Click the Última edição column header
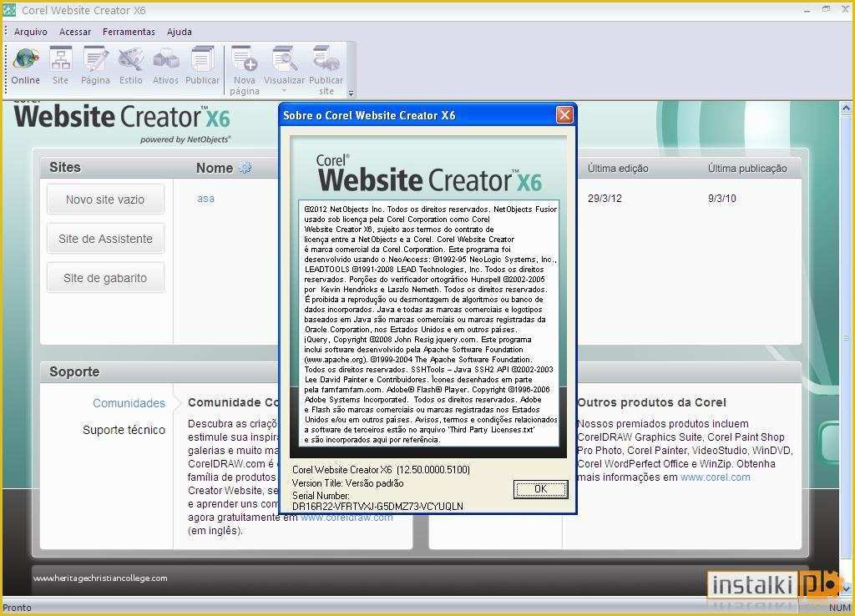Viewport: 855px width, 616px height. (x=618, y=169)
